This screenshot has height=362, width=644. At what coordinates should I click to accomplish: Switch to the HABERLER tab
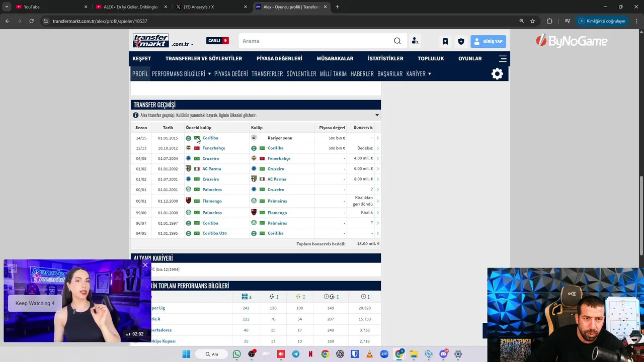tap(362, 73)
